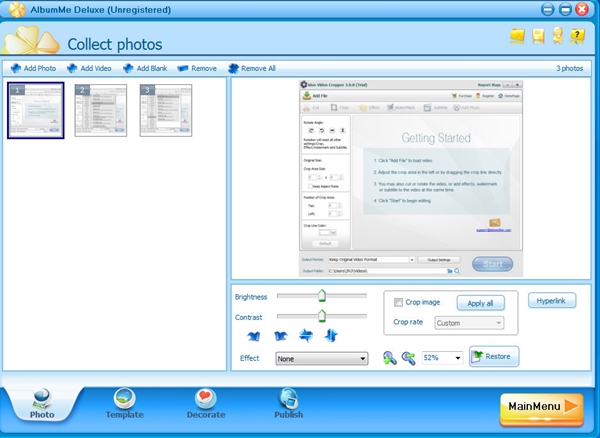Screen dimensions: 600x438
Task: Click the Add Photo toolbar button
Action: coord(33,68)
